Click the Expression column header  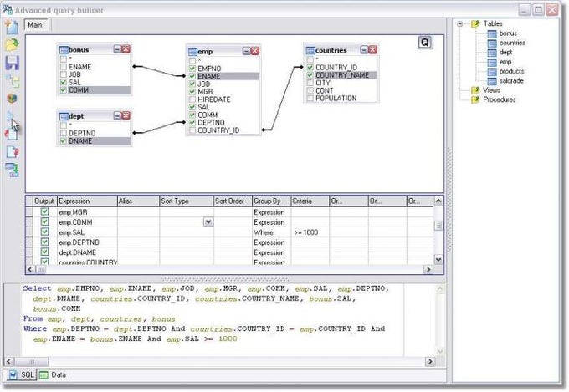(87, 201)
